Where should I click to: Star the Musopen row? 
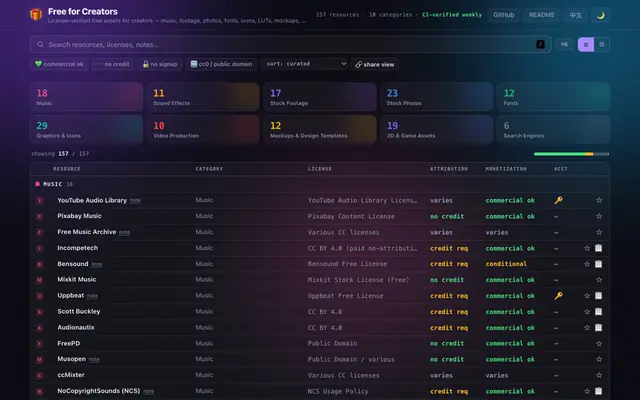point(599,360)
